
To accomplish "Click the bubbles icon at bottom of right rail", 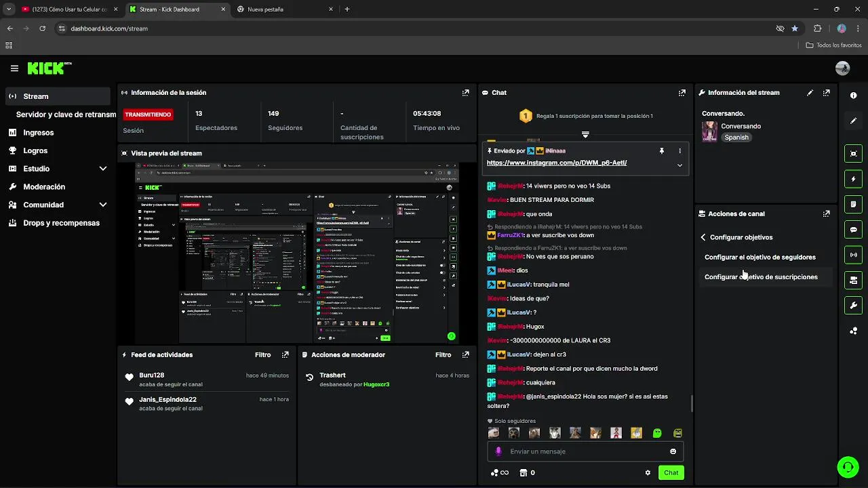I will tap(854, 331).
